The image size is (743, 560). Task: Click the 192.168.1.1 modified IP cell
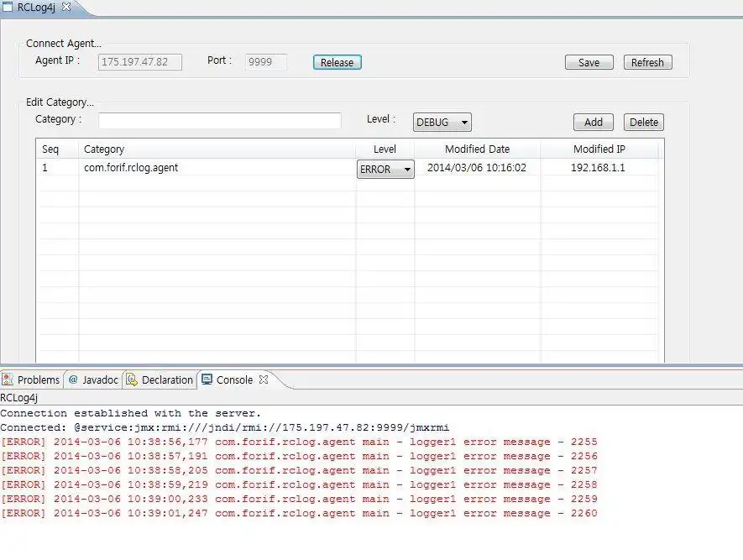pyautogui.click(x=598, y=168)
